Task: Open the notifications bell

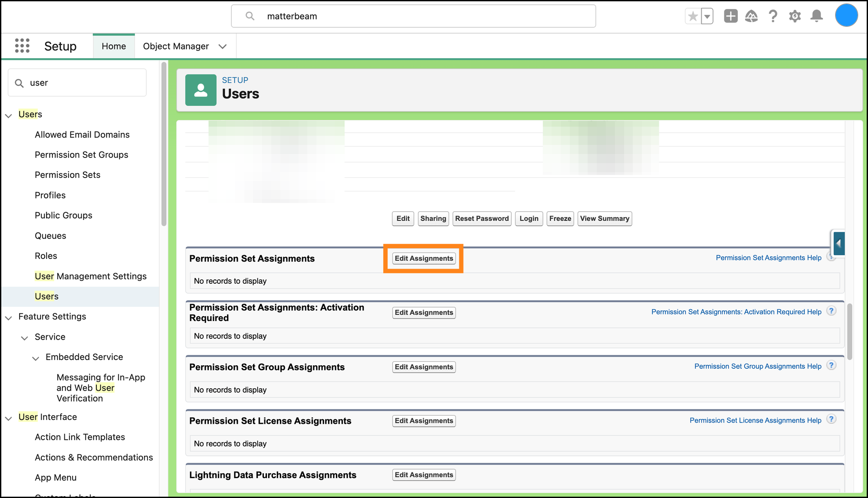Action: coord(816,16)
